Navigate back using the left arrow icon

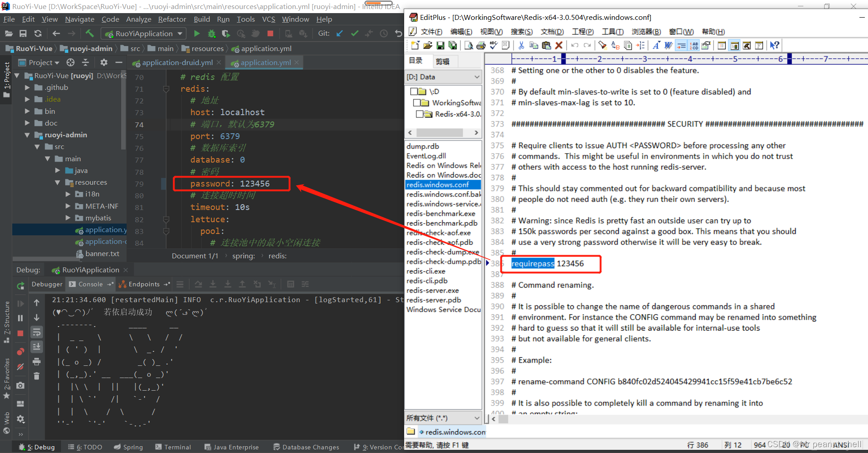[x=56, y=33]
